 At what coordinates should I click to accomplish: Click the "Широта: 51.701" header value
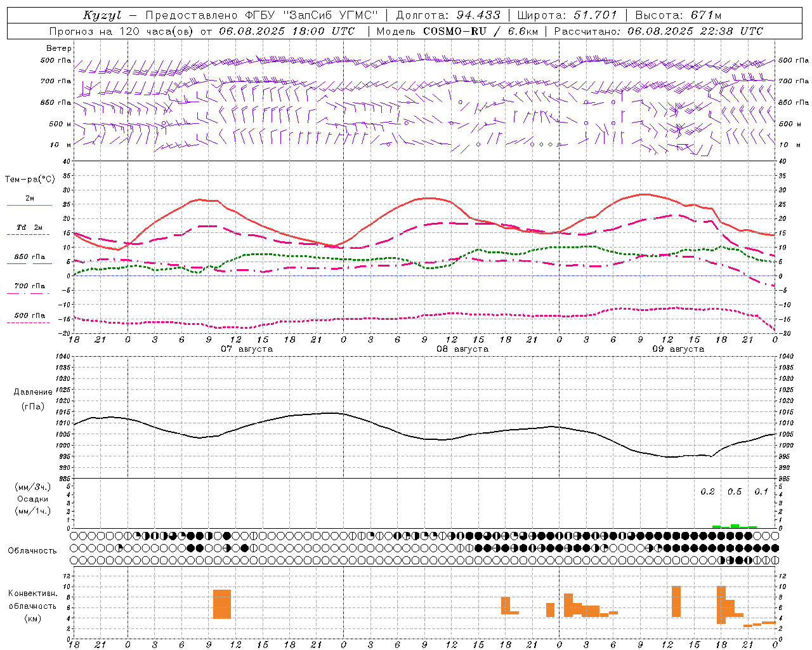click(x=567, y=15)
